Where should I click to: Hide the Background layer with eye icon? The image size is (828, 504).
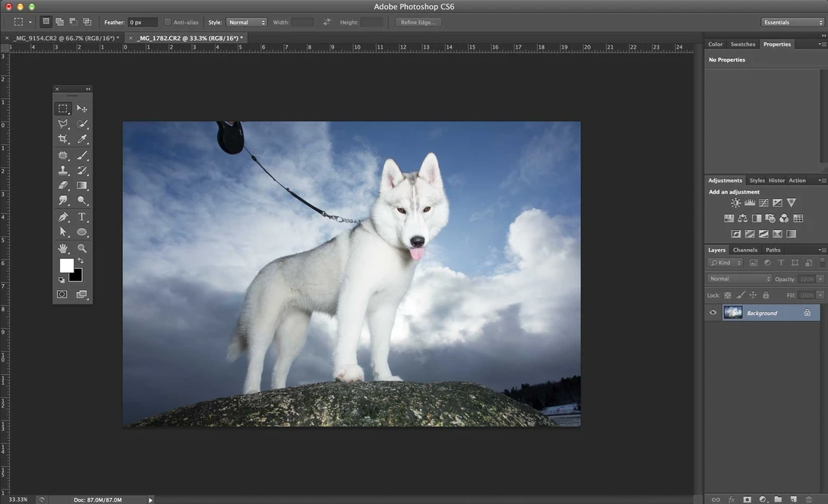tap(713, 313)
